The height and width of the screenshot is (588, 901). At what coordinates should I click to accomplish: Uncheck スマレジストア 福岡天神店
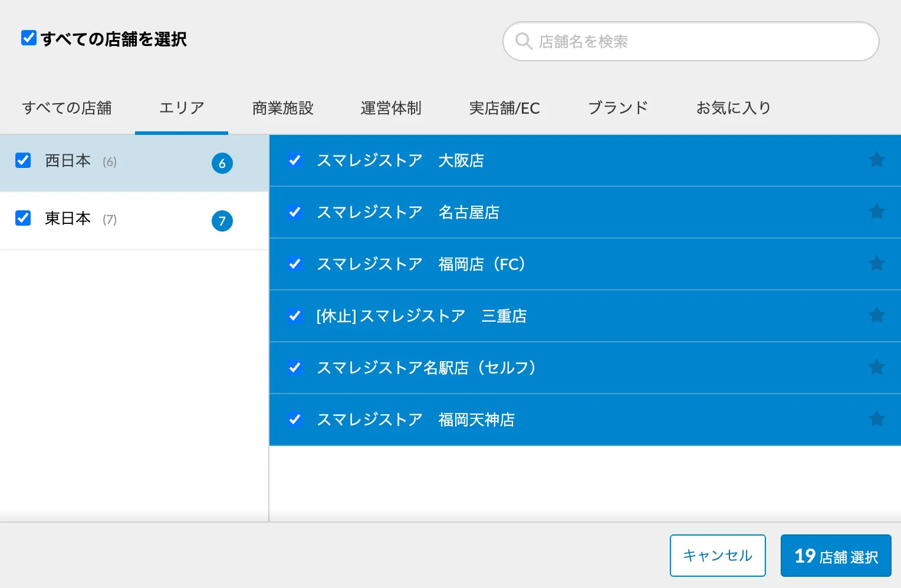(x=295, y=419)
